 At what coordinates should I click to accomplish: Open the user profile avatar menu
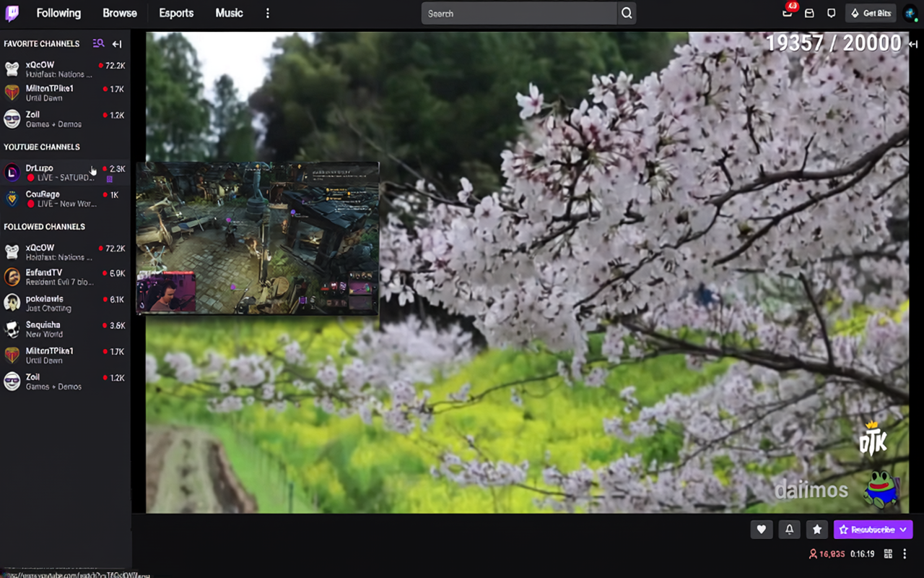click(x=910, y=13)
